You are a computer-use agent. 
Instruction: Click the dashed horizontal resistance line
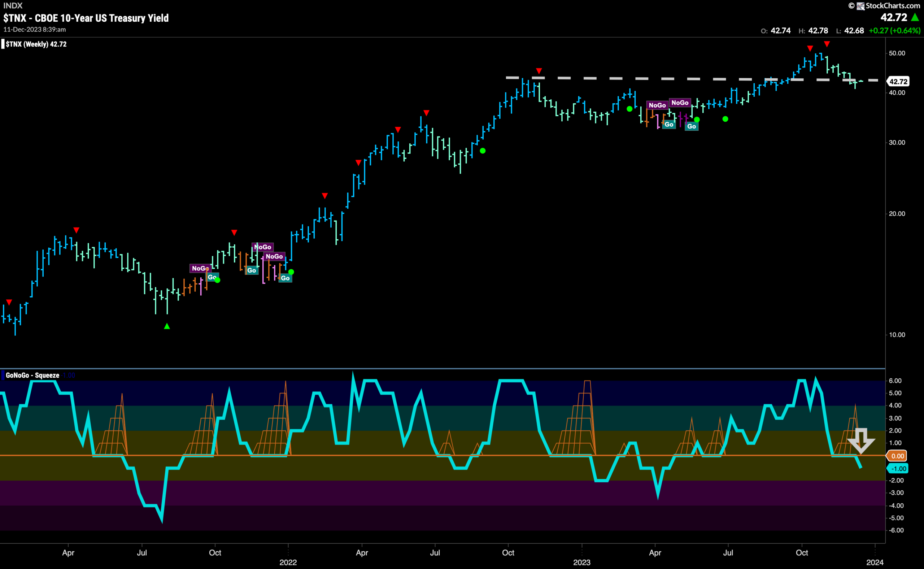click(x=692, y=79)
